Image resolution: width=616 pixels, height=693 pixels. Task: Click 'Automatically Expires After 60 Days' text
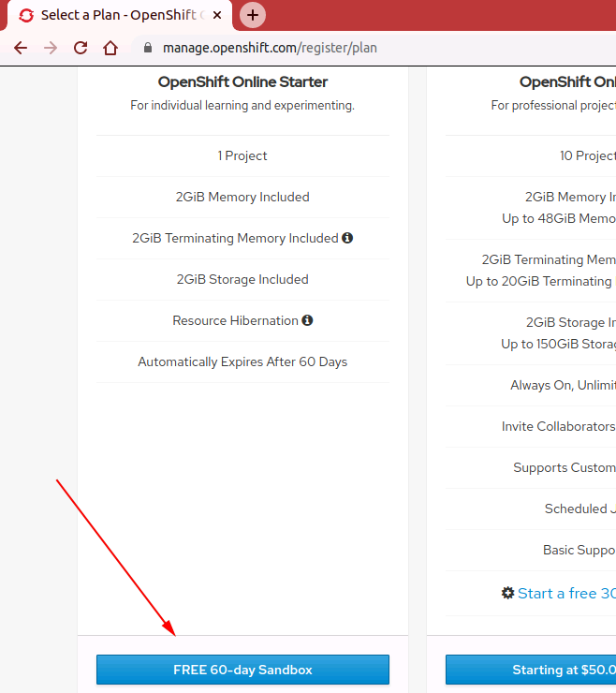click(242, 362)
